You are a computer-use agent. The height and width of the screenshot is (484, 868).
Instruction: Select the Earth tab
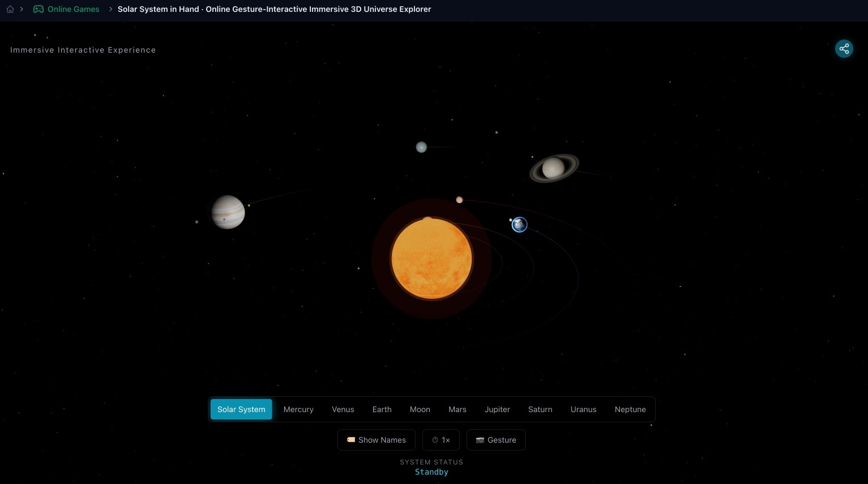click(x=382, y=409)
